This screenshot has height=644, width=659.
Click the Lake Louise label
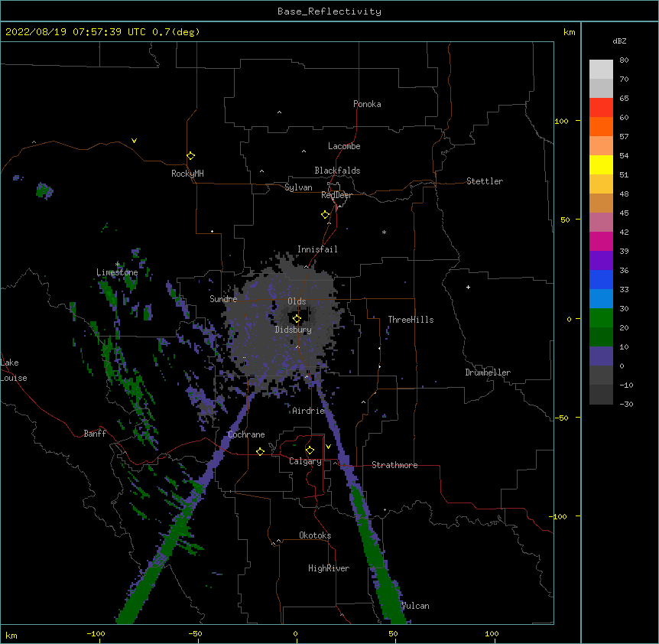(14, 370)
